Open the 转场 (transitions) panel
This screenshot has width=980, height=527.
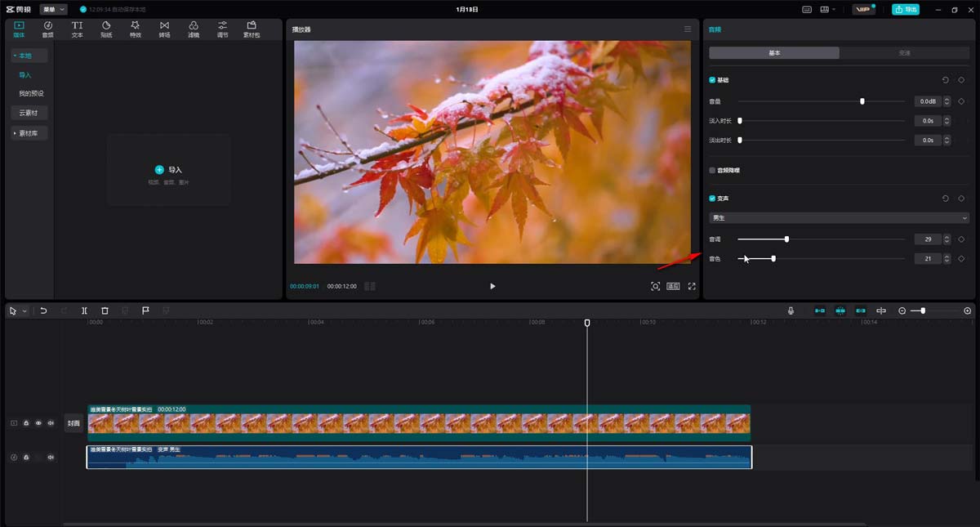tap(164, 29)
